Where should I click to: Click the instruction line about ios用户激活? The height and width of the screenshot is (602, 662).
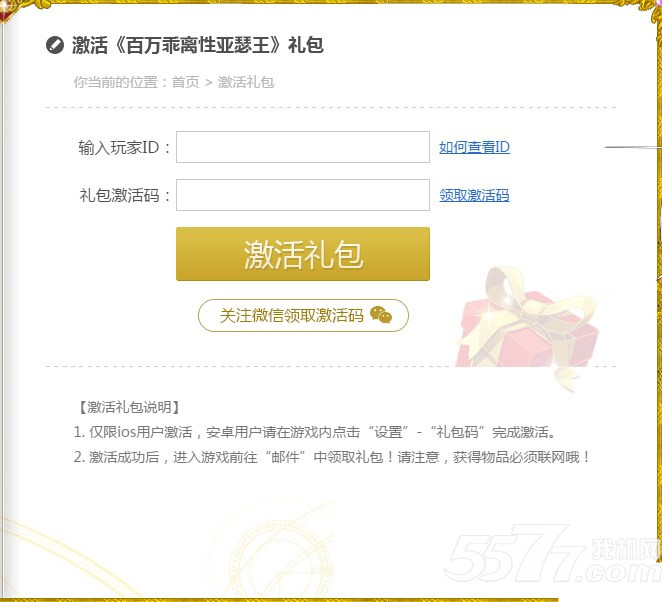[x=314, y=432]
